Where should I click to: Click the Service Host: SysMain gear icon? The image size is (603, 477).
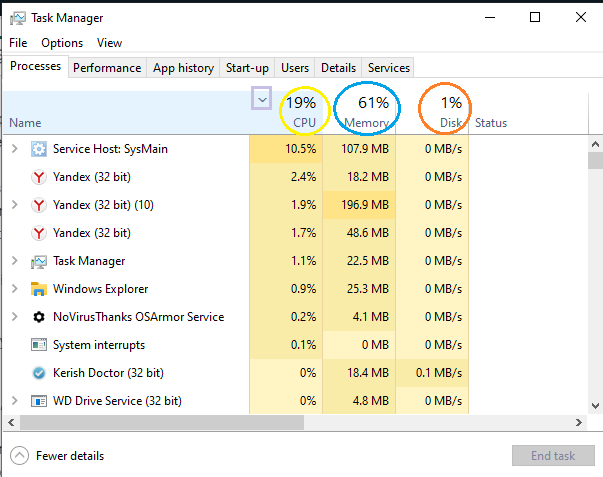click(x=39, y=149)
